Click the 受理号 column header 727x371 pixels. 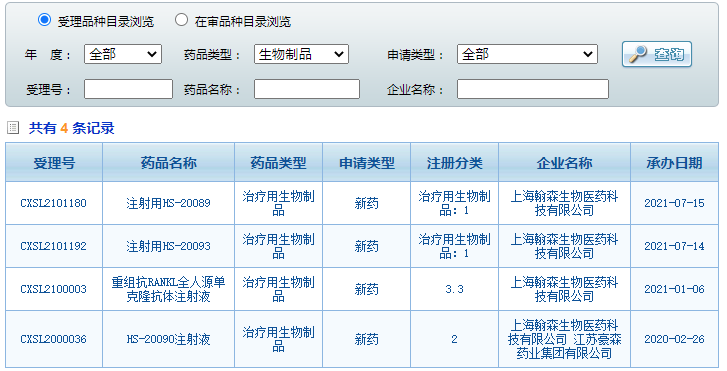tap(54, 162)
